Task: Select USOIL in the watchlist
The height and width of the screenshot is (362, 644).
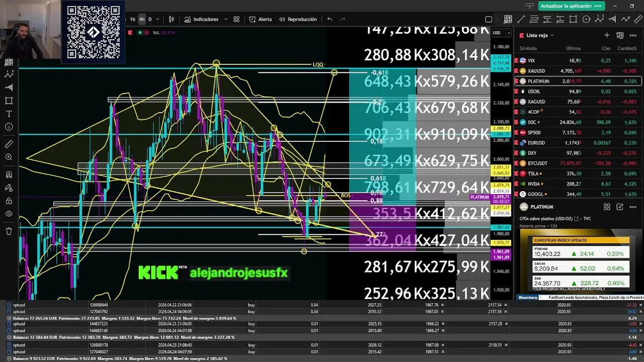Action: [578, 92]
